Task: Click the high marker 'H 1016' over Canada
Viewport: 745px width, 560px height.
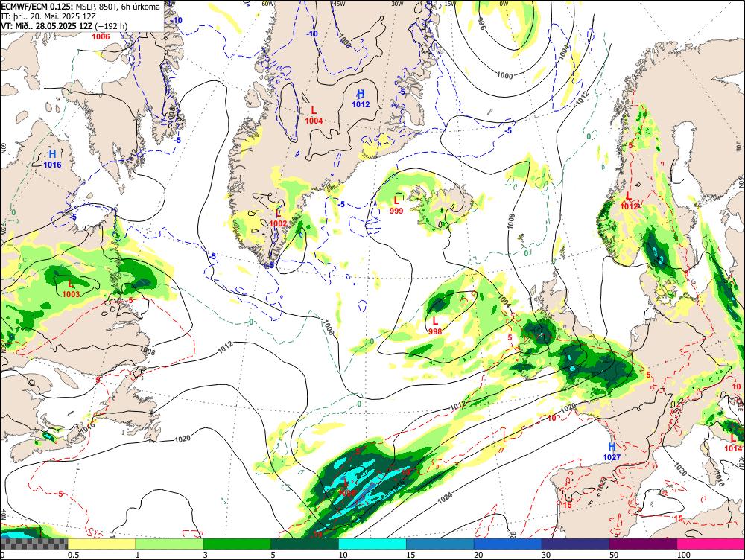Action: [x=52, y=159]
